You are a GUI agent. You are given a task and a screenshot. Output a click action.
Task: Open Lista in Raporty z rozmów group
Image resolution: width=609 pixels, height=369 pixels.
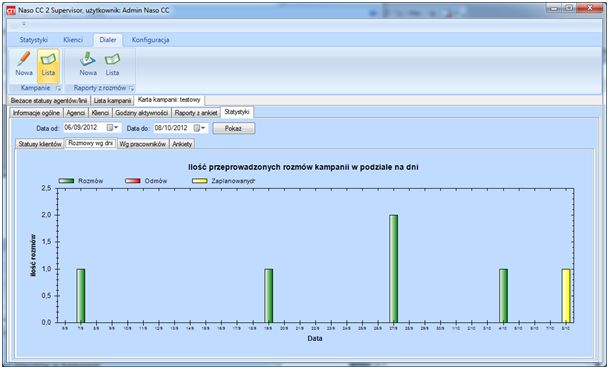click(112, 59)
